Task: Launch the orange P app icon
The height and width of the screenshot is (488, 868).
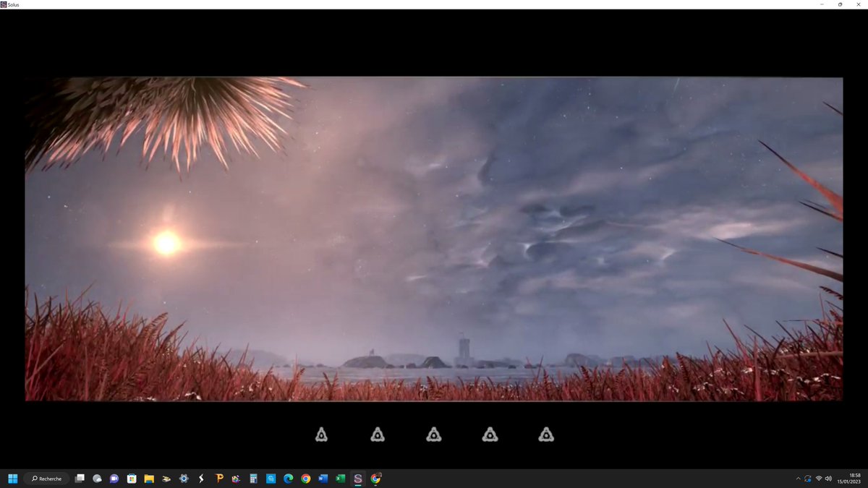Action: [218, 479]
